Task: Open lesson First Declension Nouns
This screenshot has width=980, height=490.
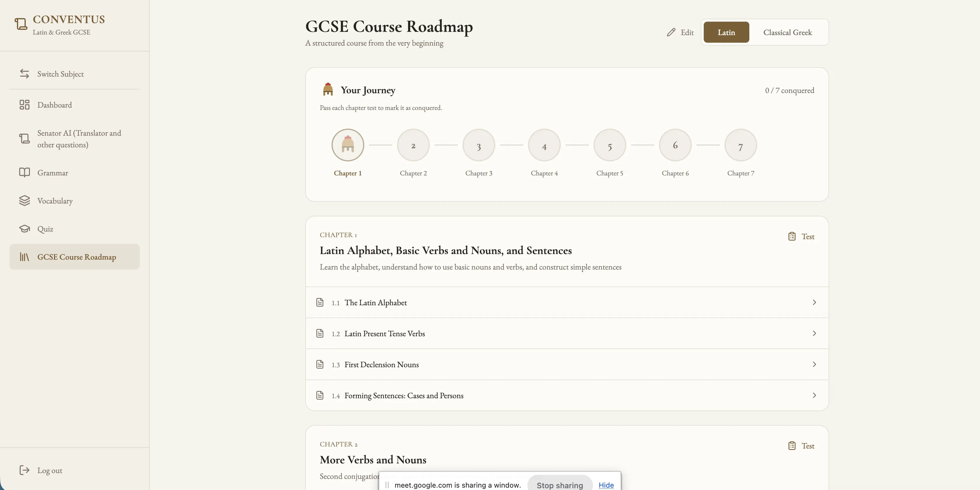Action: pos(567,365)
